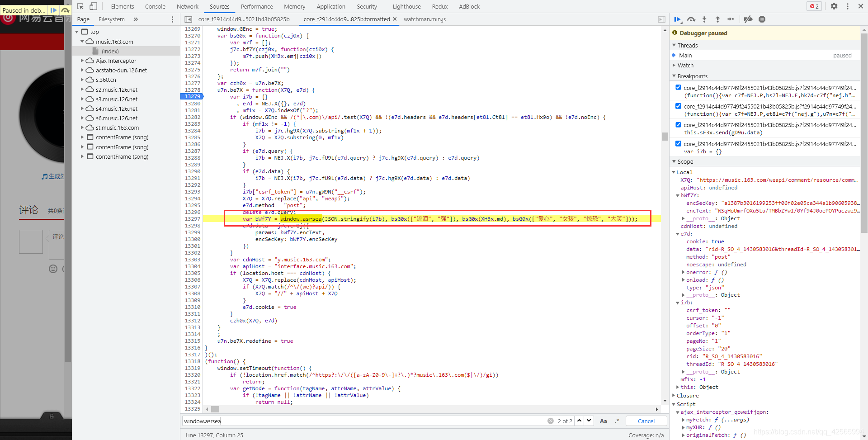The height and width of the screenshot is (440, 868).
Task: Open navigator pane more options menu
Action: click(172, 19)
